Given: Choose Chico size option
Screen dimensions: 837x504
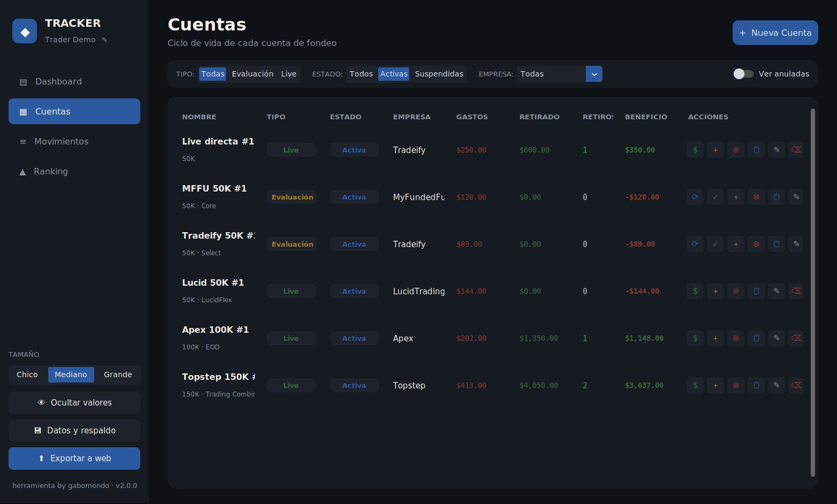Looking at the screenshot, I should (27, 375).
